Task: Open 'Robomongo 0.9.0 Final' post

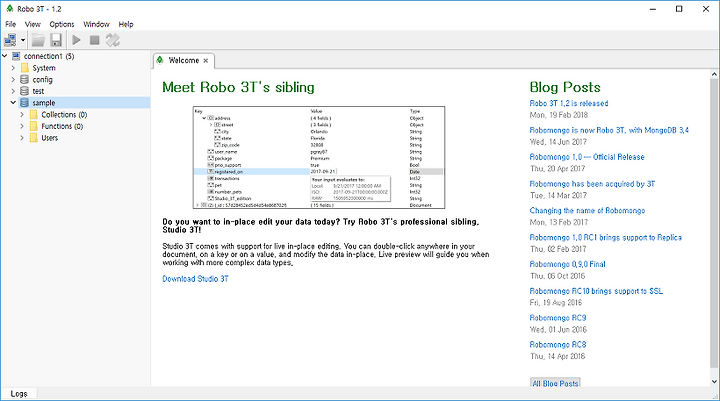Action: [x=568, y=264]
